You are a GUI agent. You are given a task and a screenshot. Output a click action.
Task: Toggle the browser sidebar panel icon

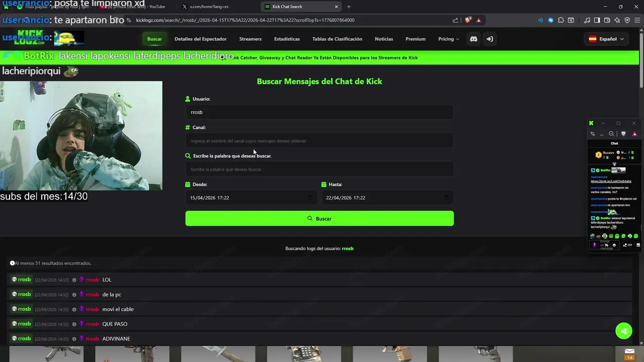597,20
